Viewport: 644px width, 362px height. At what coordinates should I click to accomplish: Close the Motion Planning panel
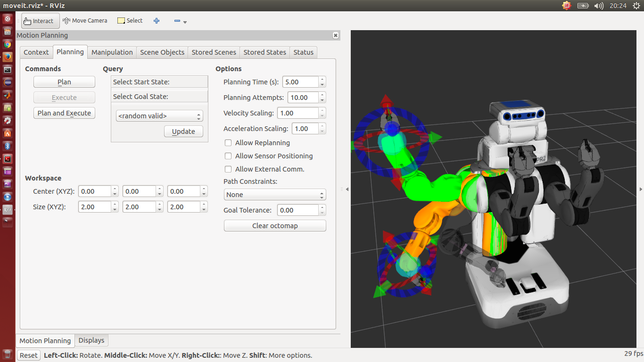click(335, 35)
